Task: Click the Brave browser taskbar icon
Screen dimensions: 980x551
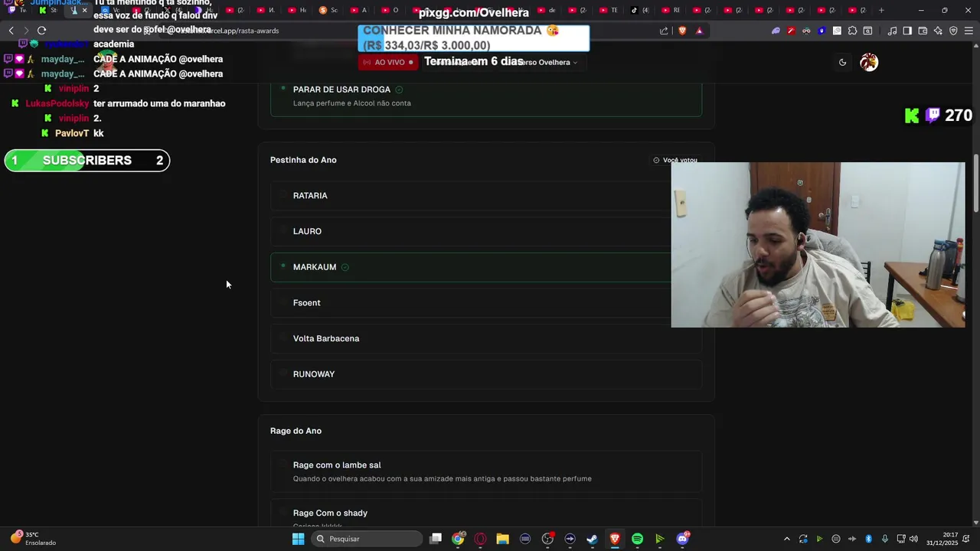Action: pyautogui.click(x=615, y=539)
